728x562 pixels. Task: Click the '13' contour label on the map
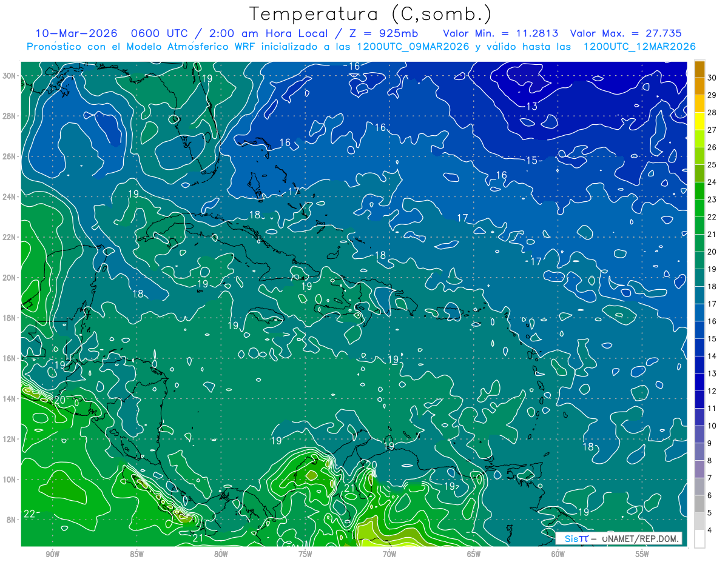click(531, 107)
